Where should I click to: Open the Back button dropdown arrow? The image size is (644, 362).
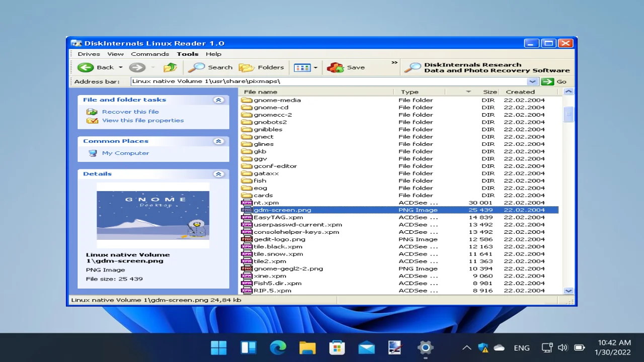click(x=120, y=67)
